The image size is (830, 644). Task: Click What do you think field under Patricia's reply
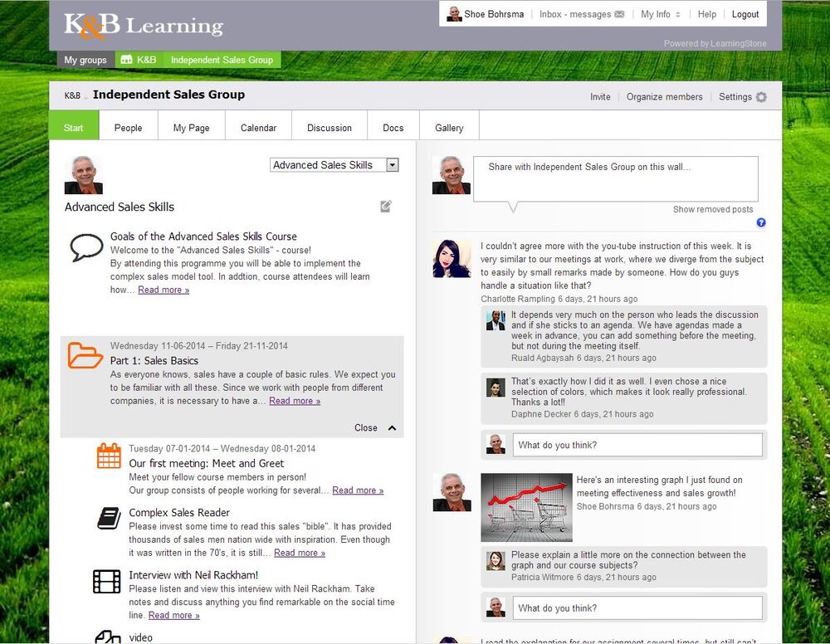click(637, 608)
